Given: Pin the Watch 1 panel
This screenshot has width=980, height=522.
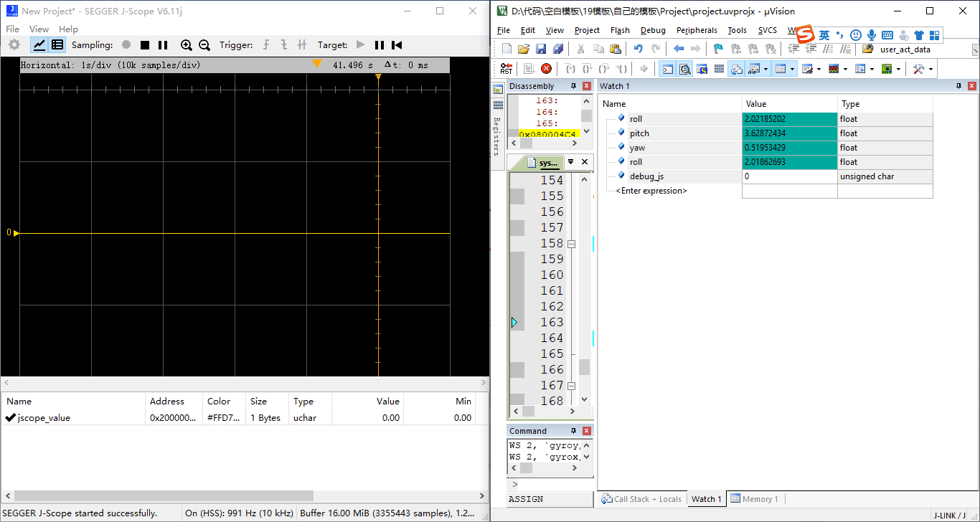Looking at the screenshot, I should click(x=959, y=86).
